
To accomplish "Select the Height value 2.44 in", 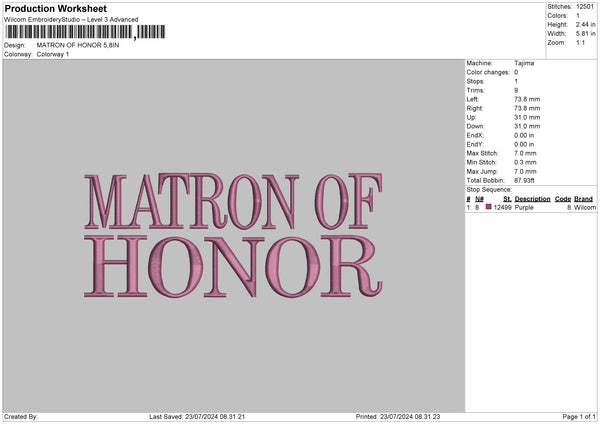I will coord(585,24).
